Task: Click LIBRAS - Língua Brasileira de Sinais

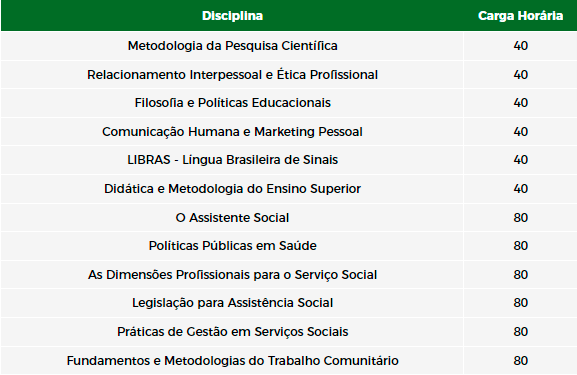Action: tap(232, 160)
